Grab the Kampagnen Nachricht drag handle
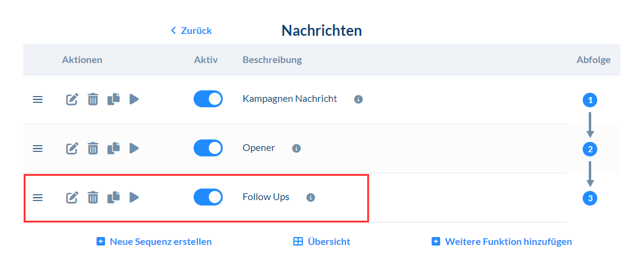Viewport: 644px width, 271px height. pyautogui.click(x=38, y=99)
